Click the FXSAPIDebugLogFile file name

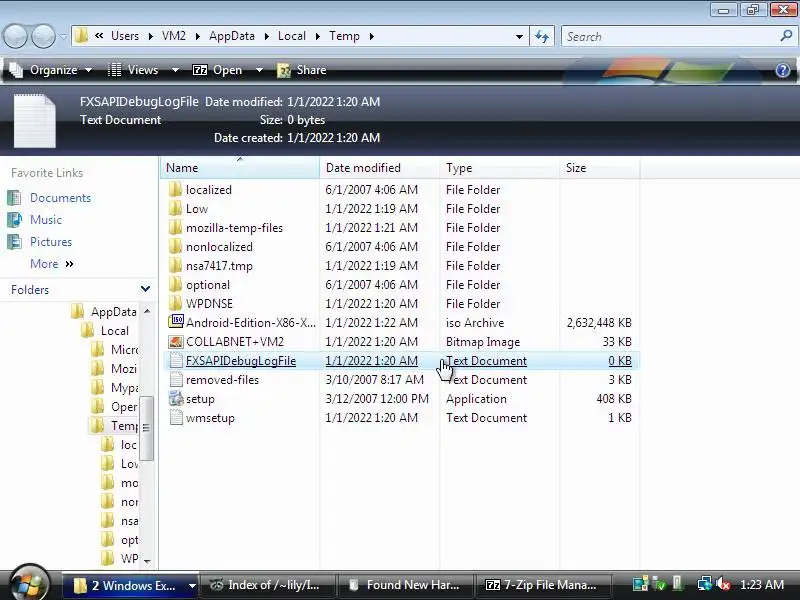(x=241, y=361)
